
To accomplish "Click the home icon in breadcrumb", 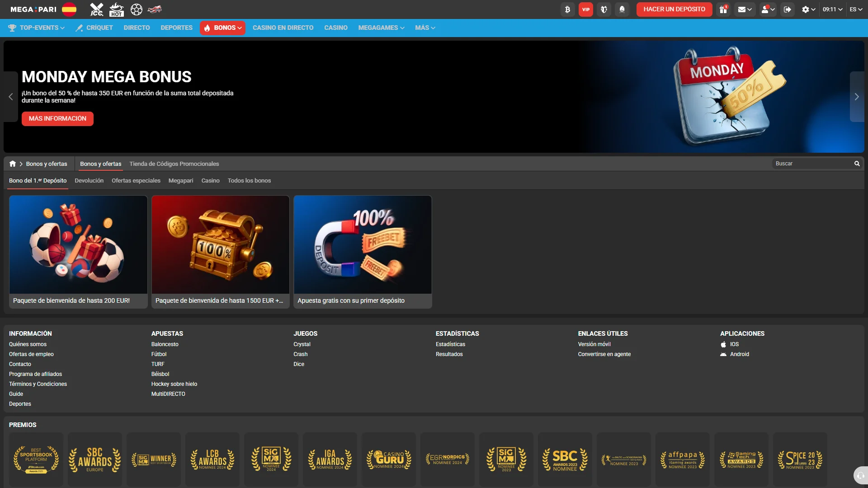I will 13,164.
